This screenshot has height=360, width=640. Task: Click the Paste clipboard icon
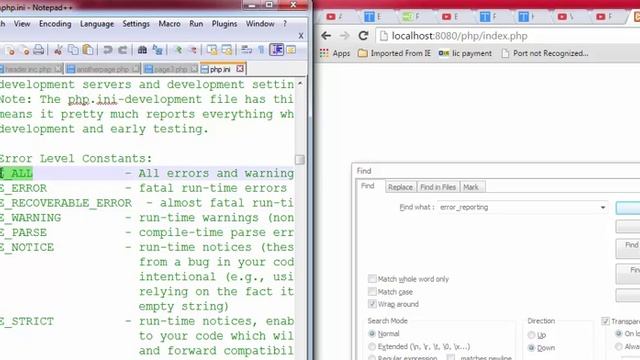[87, 50]
